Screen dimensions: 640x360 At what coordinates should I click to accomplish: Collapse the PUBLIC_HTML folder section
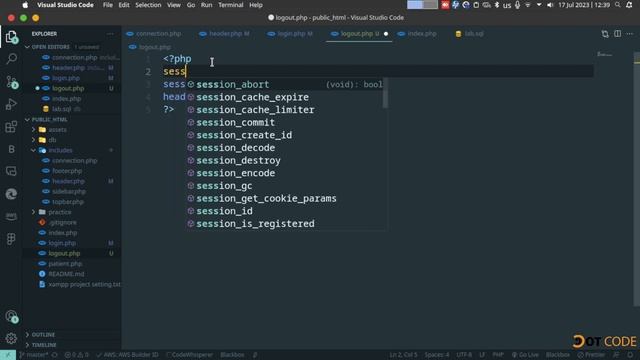(27, 120)
